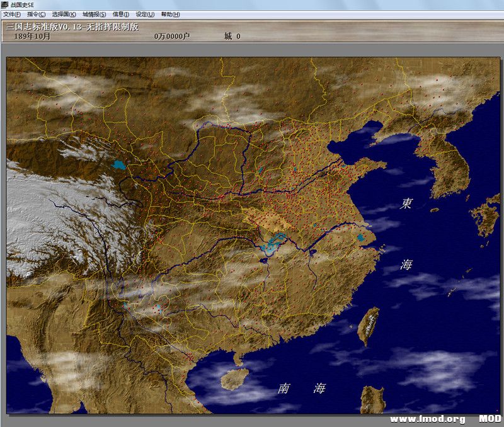Open the 信息(I) menu

click(120, 14)
